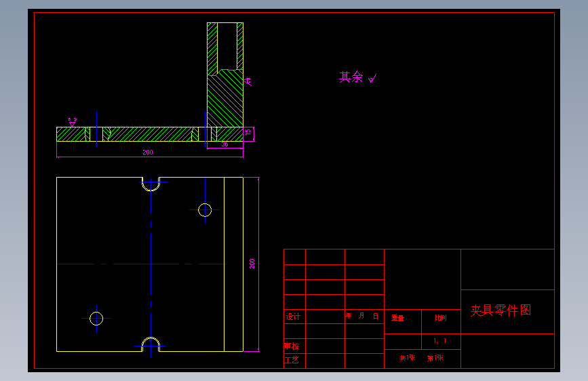Select the horizontal '200' dimension under section view
Image resolution: width=588 pixels, height=381 pixels.
click(x=148, y=153)
